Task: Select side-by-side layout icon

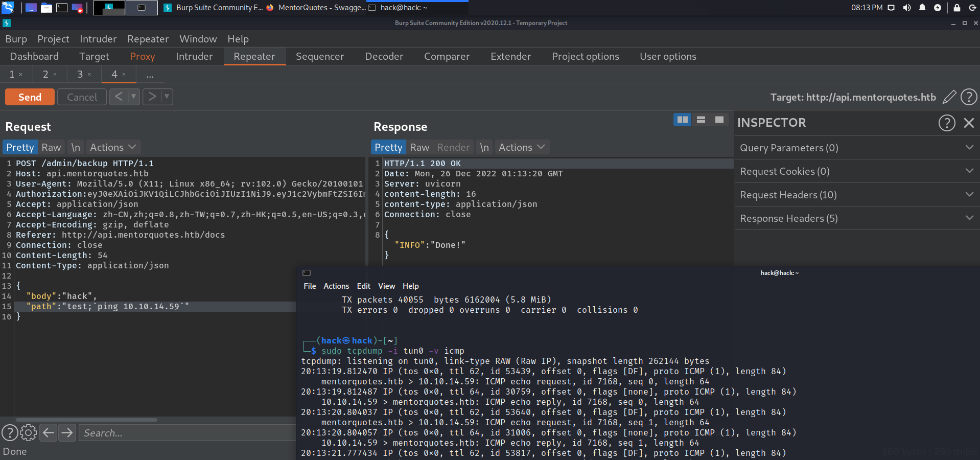Action: (x=682, y=120)
